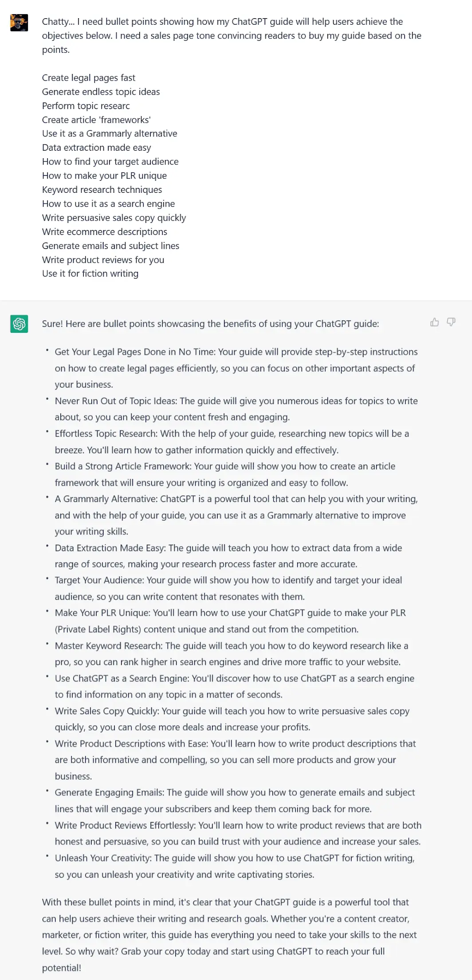Click the 'Create legal pages fast' line
This screenshot has height=980, width=472.
[x=89, y=78]
